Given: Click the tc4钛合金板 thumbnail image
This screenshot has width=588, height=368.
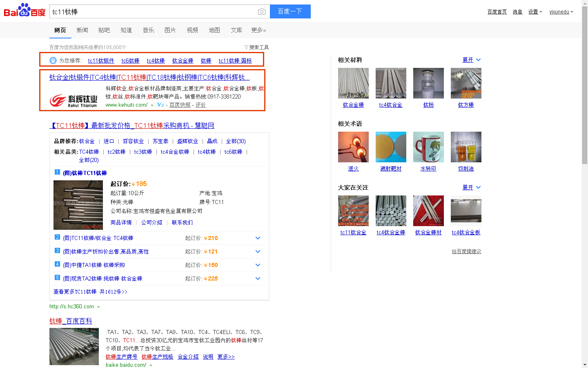Looking at the screenshot, I should point(466,211).
